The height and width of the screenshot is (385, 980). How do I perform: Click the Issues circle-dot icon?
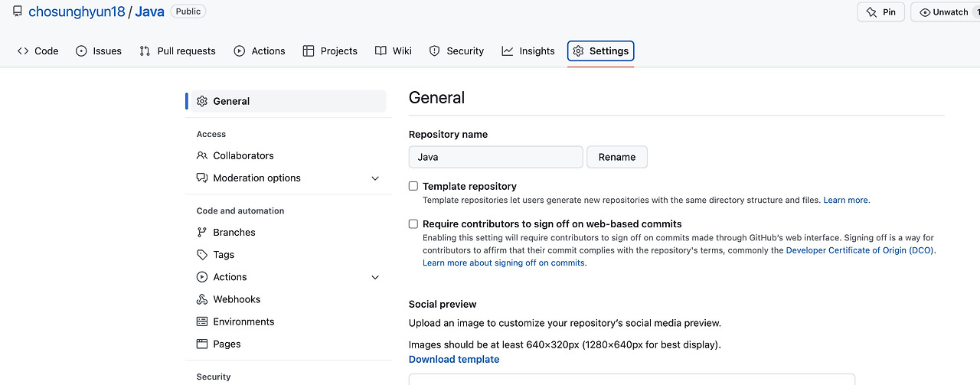click(82, 51)
